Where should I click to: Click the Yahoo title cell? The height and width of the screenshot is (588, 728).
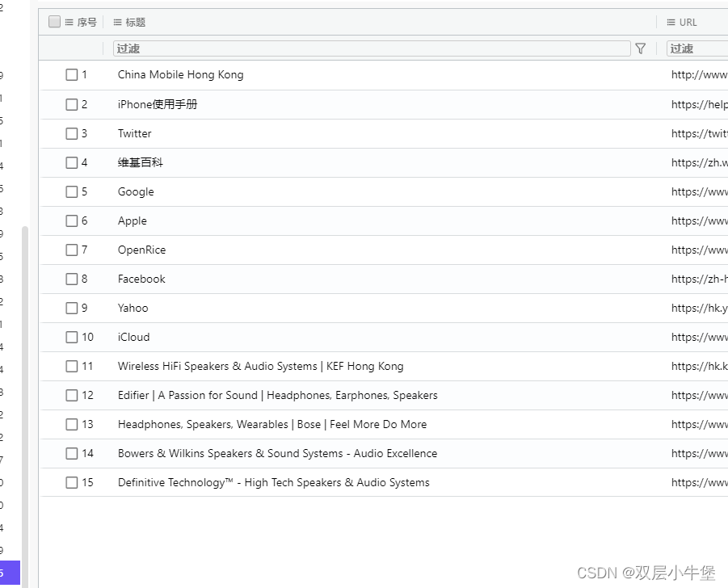pyautogui.click(x=133, y=309)
